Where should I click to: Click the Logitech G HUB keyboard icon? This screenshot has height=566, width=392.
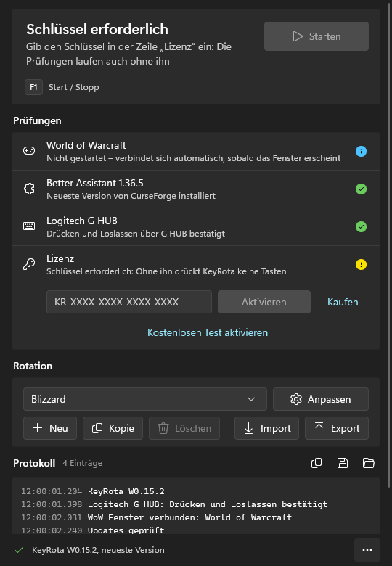click(29, 226)
